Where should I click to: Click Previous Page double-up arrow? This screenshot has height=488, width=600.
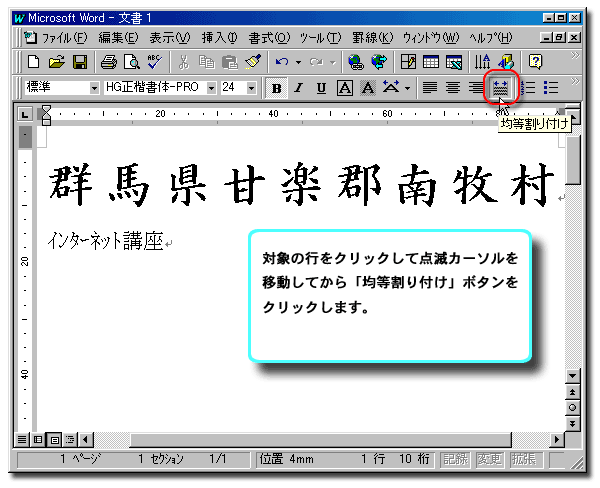click(x=572, y=392)
